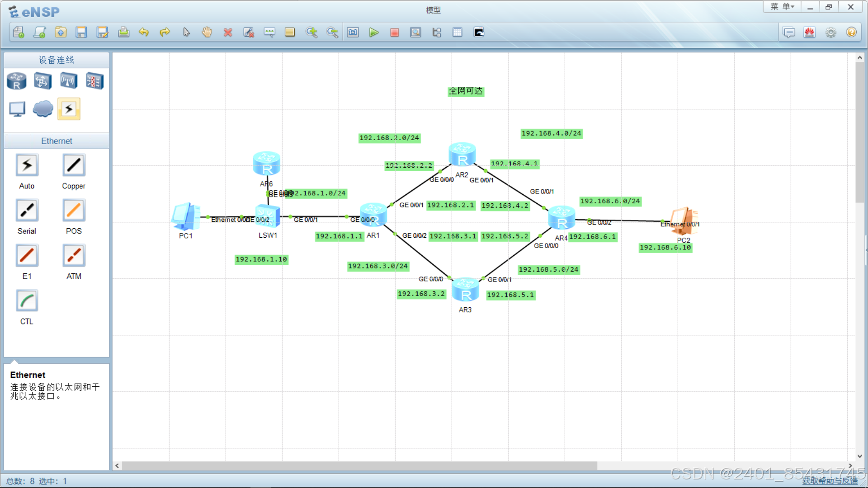868x488 pixels.
Task: Open the settings gear icon
Action: tap(830, 33)
